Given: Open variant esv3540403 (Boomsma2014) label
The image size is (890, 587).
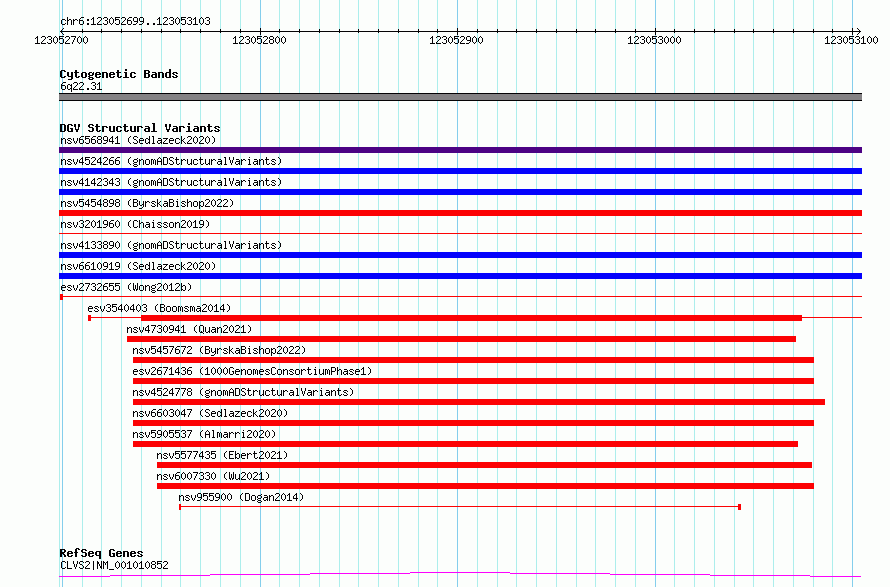Looking at the screenshot, I should pos(159,308).
